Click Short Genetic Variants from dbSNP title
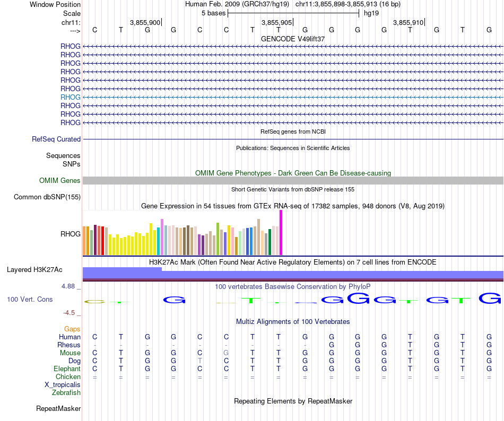 click(293, 189)
